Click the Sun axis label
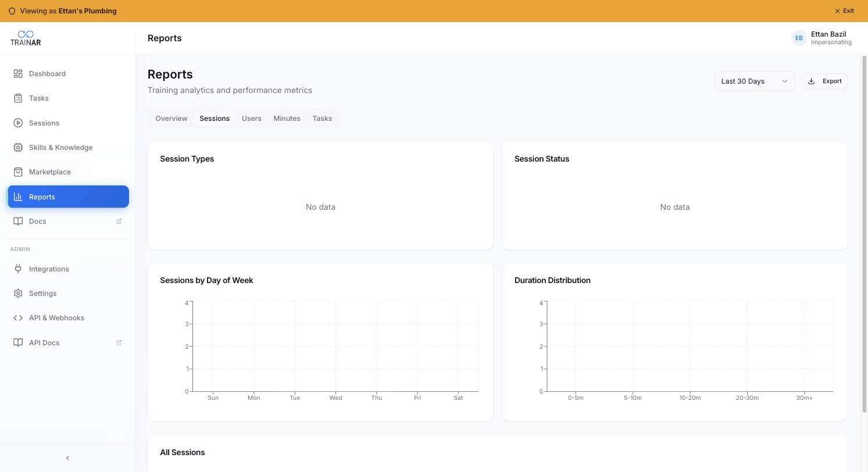The image size is (868, 472). 213,398
